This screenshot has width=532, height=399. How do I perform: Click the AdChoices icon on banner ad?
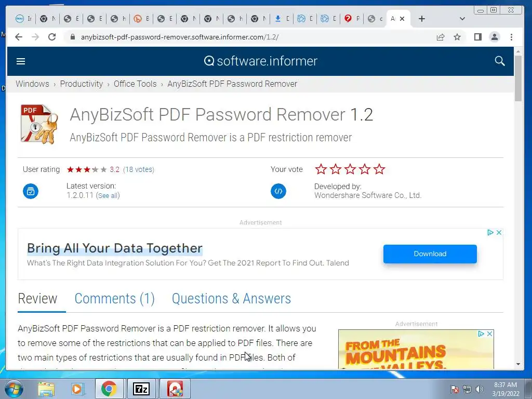pyautogui.click(x=490, y=232)
